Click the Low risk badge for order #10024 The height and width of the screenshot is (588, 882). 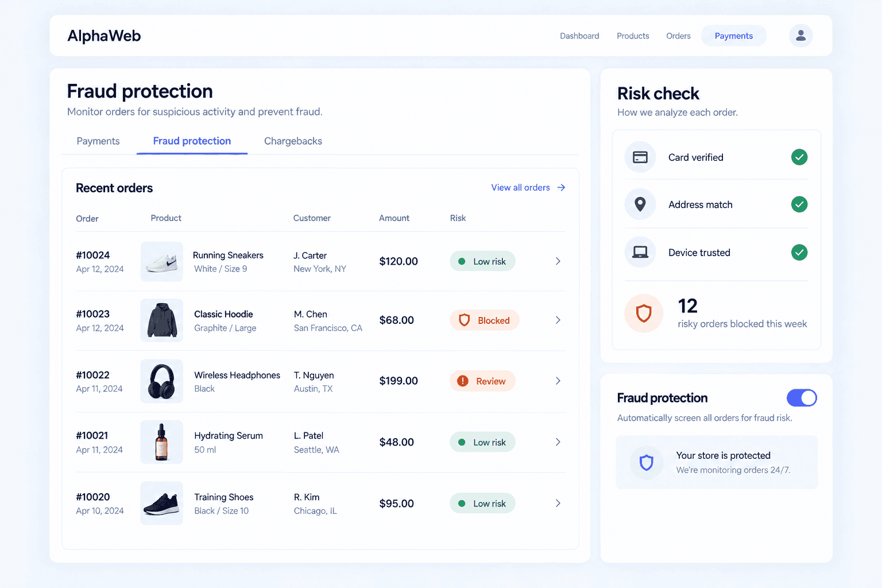(482, 261)
